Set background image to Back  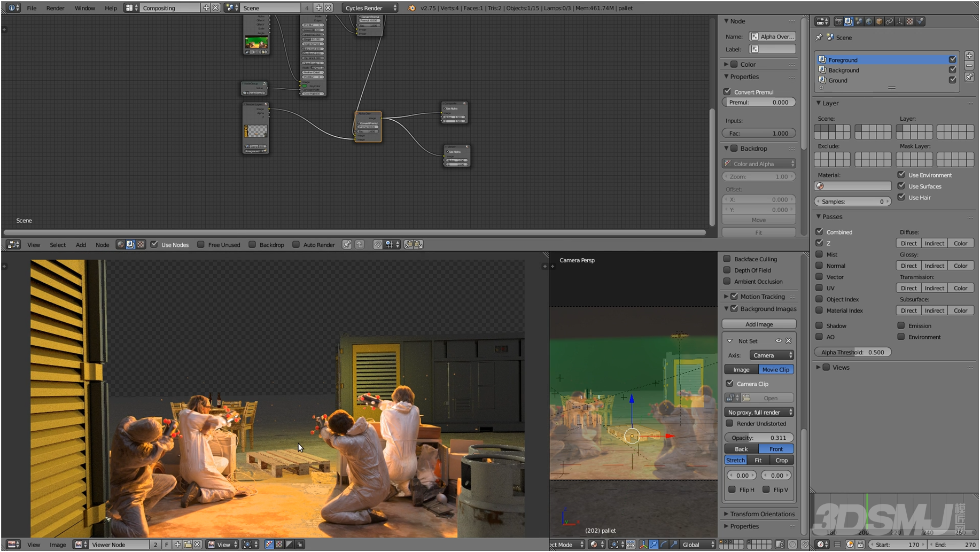tap(741, 449)
